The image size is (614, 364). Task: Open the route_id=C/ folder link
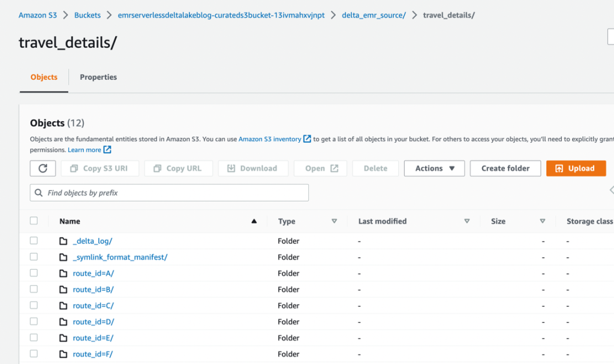click(x=93, y=306)
